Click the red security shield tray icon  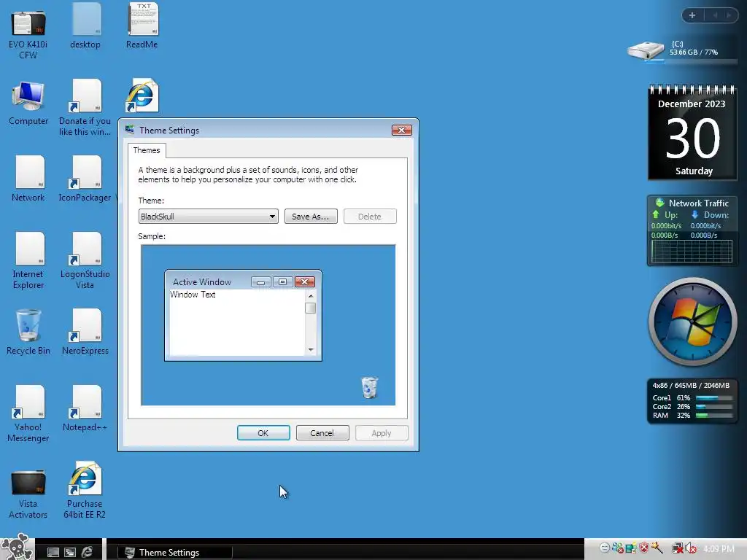pyautogui.click(x=644, y=548)
